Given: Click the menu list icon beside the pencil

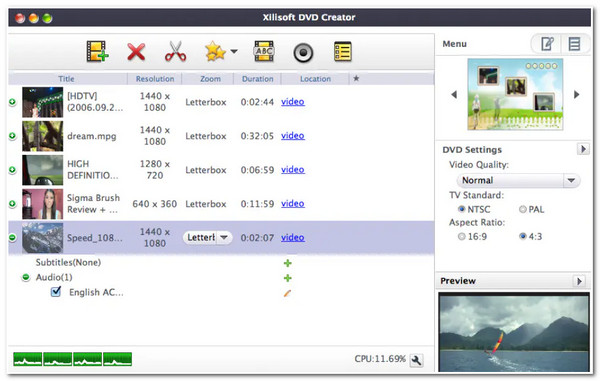Looking at the screenshot, I should point(574,44).
